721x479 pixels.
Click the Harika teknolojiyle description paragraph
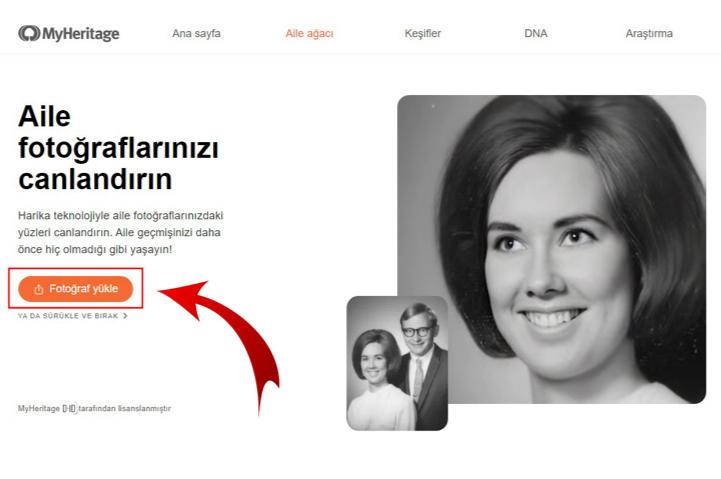[x=120, y=232]
